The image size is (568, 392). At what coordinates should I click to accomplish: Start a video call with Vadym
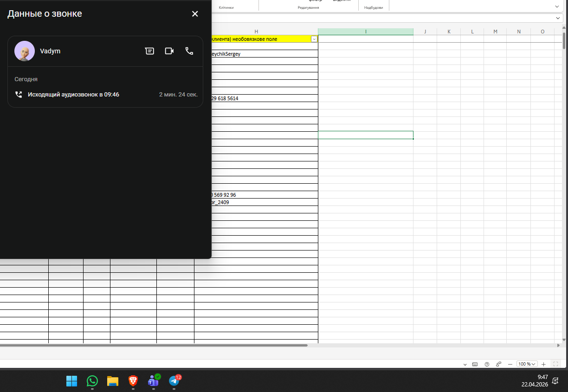coord(169,51)
